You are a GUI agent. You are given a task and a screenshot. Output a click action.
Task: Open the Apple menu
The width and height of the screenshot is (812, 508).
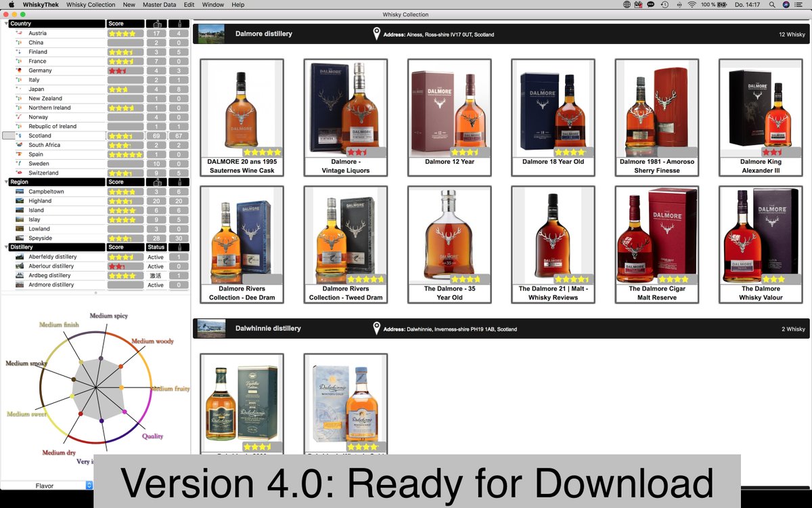click(x=11, y=5)
